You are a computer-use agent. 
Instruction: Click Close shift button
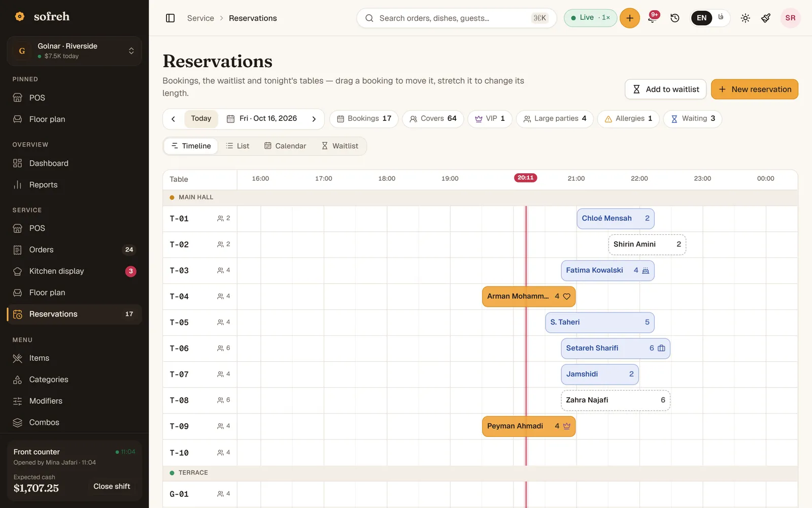[x=112, y=487]
